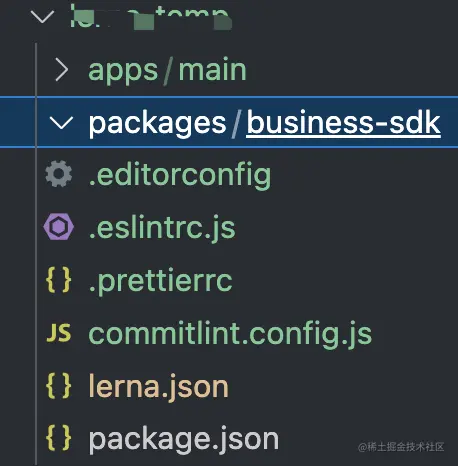The width and height of the screenshot is (458, 466).
Task: Open the lerna.json file
Action: coord(159,388)
